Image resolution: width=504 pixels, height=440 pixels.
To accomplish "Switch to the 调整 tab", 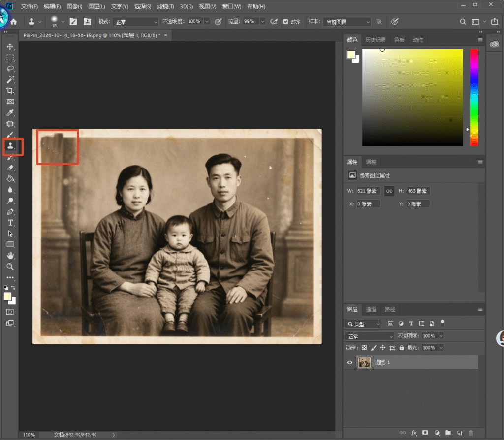I will tap(371, 162).
